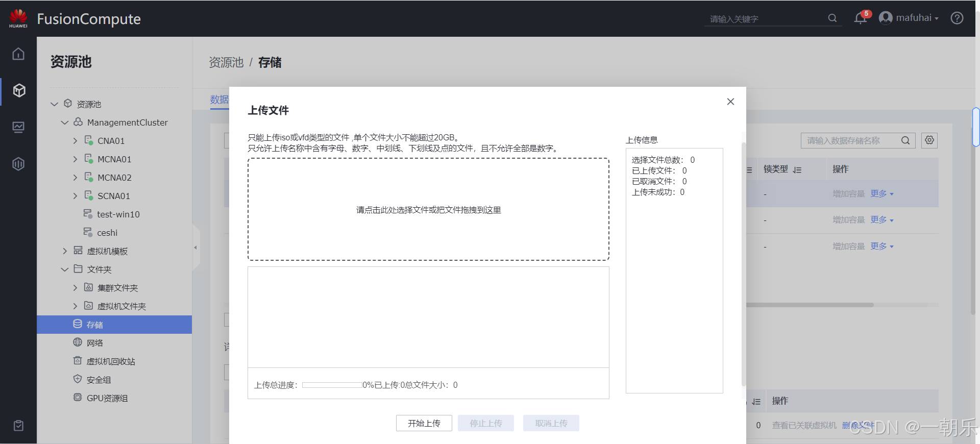Click the search magnifier in top bar
Screen dimensions: 980x444
832,18
